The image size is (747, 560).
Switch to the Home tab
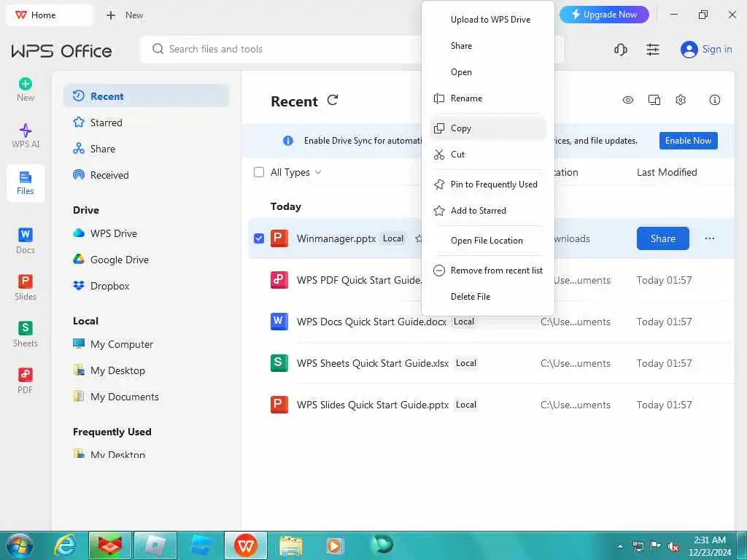49,15
